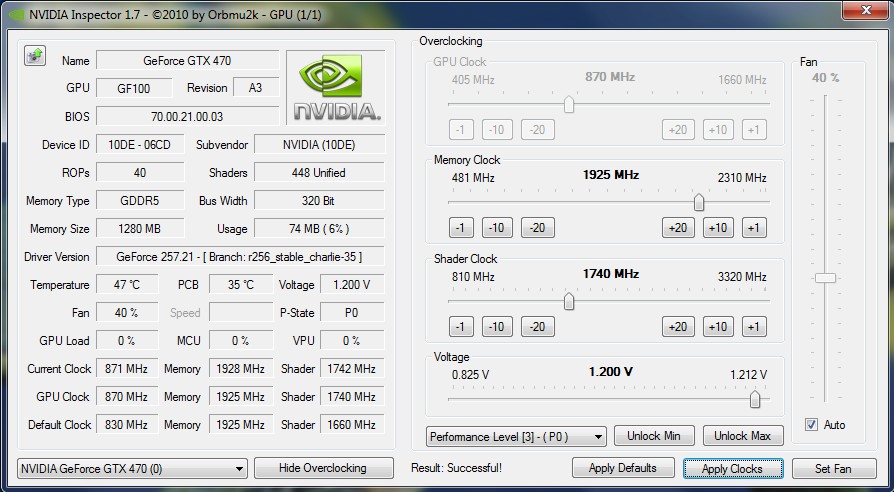Click the 'Result: Successful!' status text
The image size is (894, 492).
point(456,468)
